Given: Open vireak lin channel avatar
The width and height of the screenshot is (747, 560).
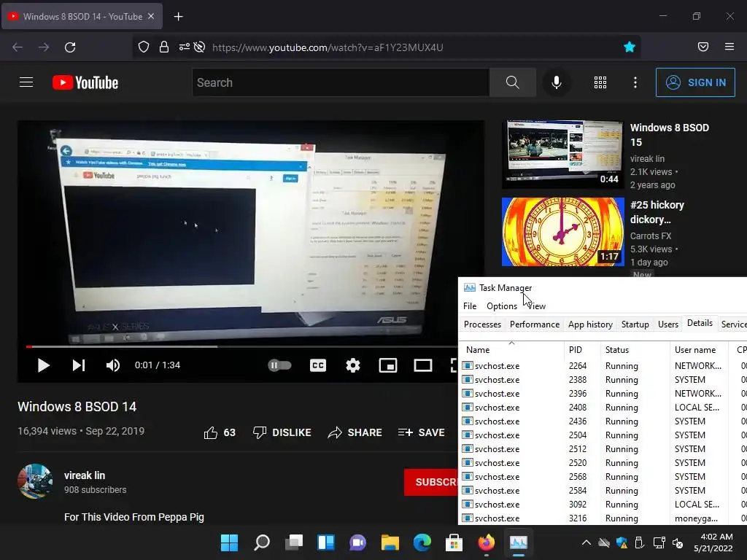Looking at the screenshot, I should pos(35,481).
